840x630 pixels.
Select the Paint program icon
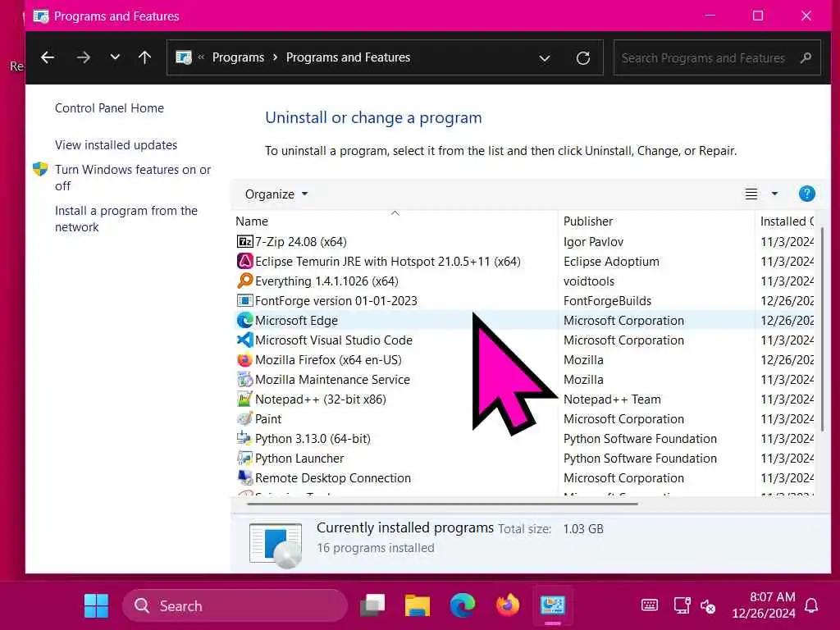pyautogui.click(x=244, y=418)
